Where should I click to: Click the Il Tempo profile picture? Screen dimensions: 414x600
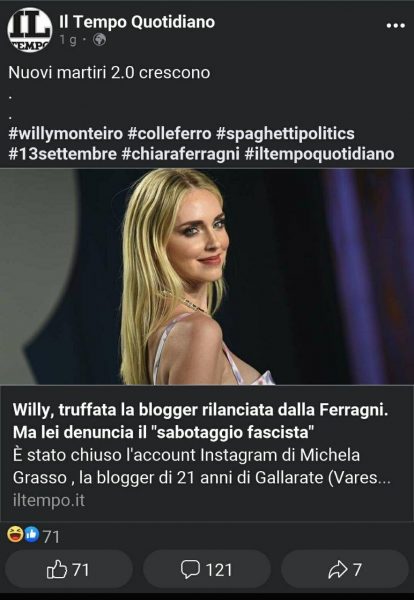(29, 29)
